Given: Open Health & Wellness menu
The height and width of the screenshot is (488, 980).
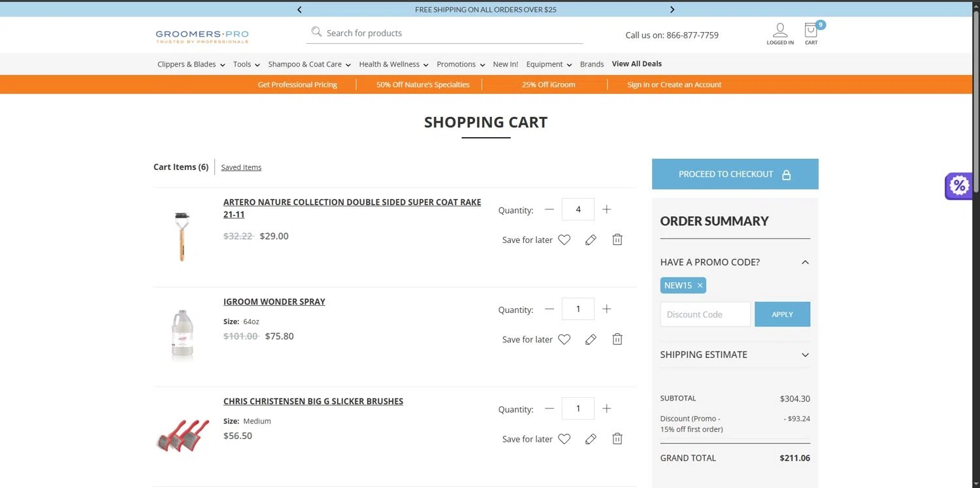Looking at the screenshot, I should point(393,64).
